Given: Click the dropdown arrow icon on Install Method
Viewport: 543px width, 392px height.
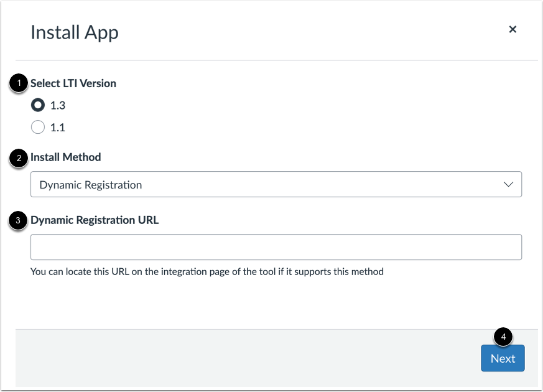Looking at the screenshot, I should coord(508,184).
